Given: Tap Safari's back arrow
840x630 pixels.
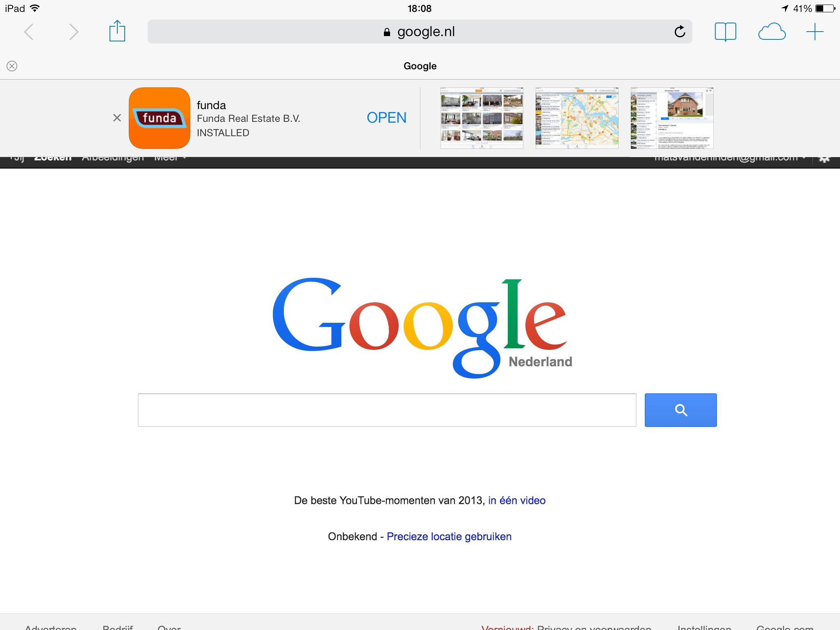Looking at the screenshot, I should pos(29,32).
